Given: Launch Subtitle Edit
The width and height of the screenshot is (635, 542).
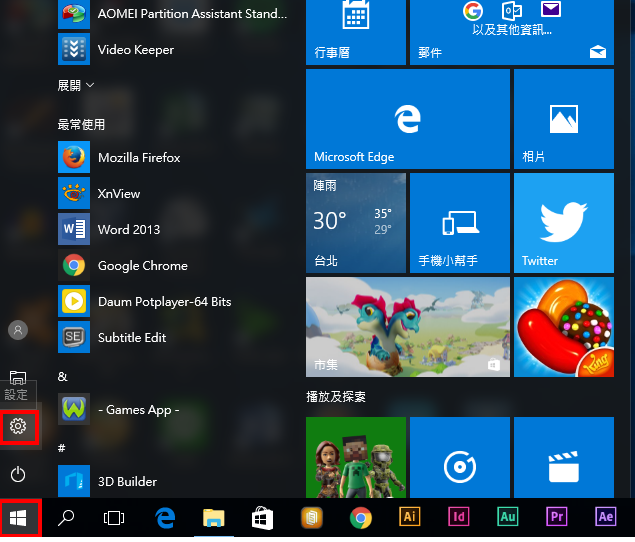Looking at the screenshot, I should [x=174, y=337].
